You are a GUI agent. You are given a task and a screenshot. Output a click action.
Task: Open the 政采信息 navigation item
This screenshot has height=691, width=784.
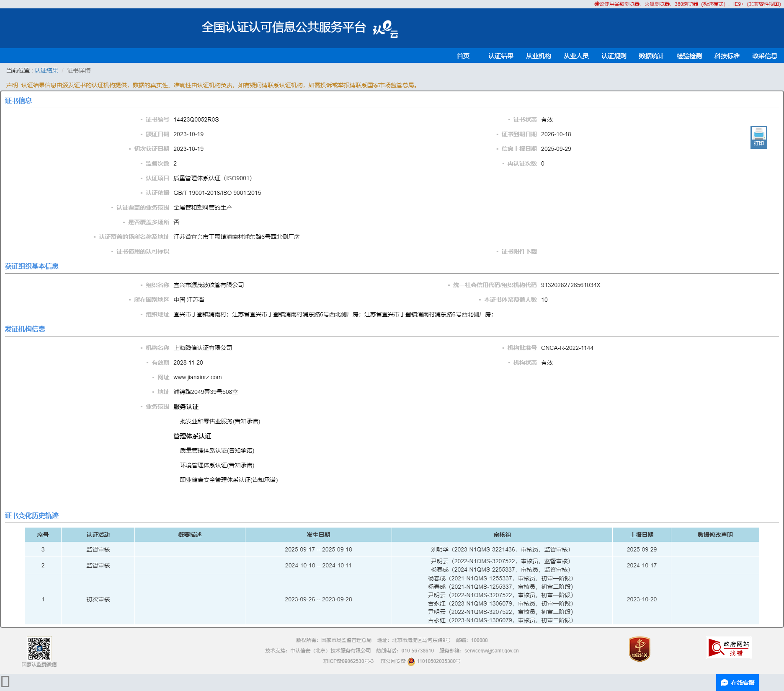click(x=764, y=56)
